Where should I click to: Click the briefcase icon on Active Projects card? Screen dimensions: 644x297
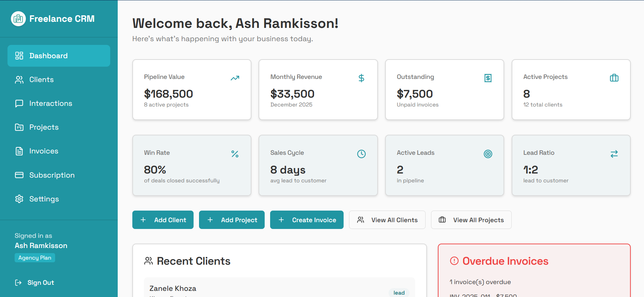[614, 78]
